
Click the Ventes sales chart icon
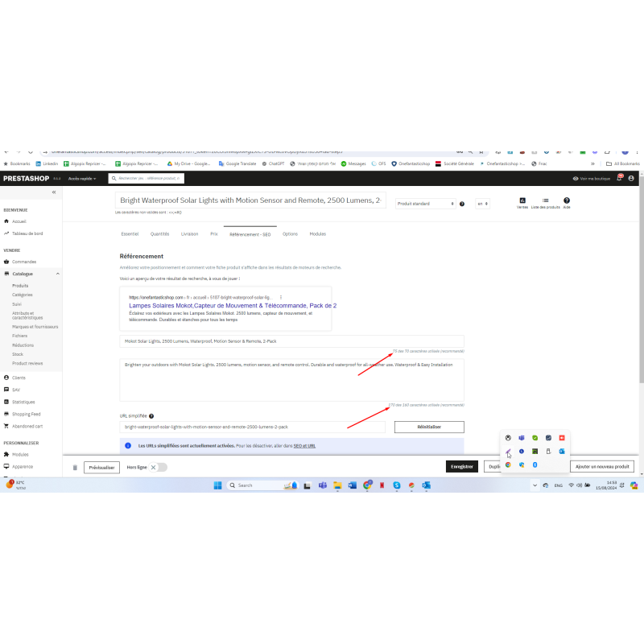point(522,201)
